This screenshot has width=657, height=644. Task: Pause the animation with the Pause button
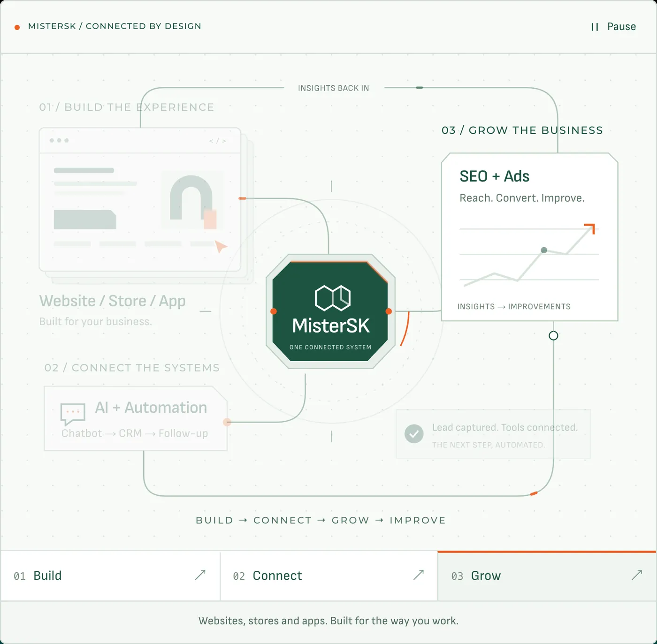pos(613,27)
